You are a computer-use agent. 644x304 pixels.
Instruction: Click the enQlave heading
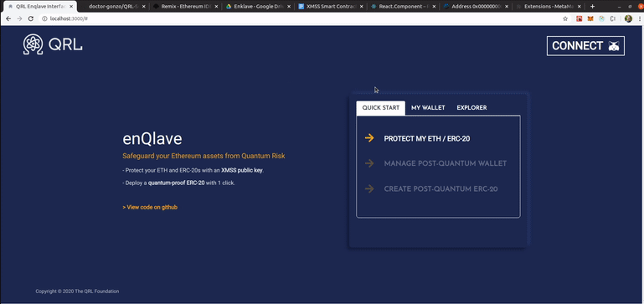[152, 139]
